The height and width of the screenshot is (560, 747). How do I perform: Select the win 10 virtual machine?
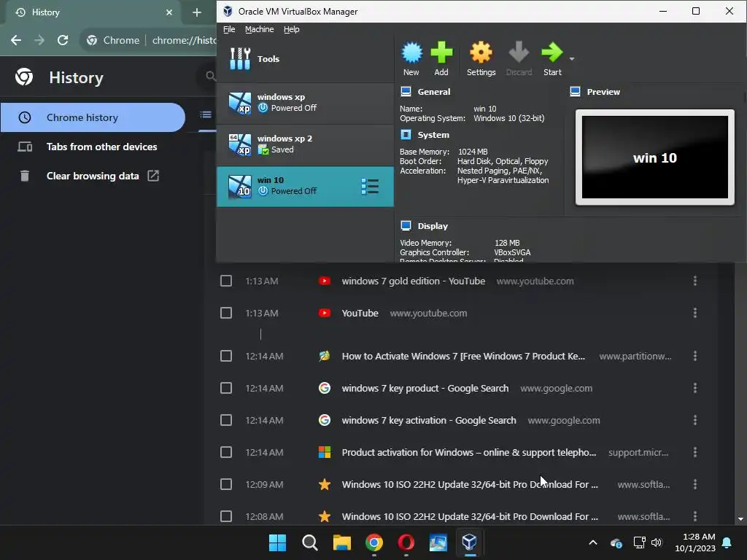coord(305,186)
